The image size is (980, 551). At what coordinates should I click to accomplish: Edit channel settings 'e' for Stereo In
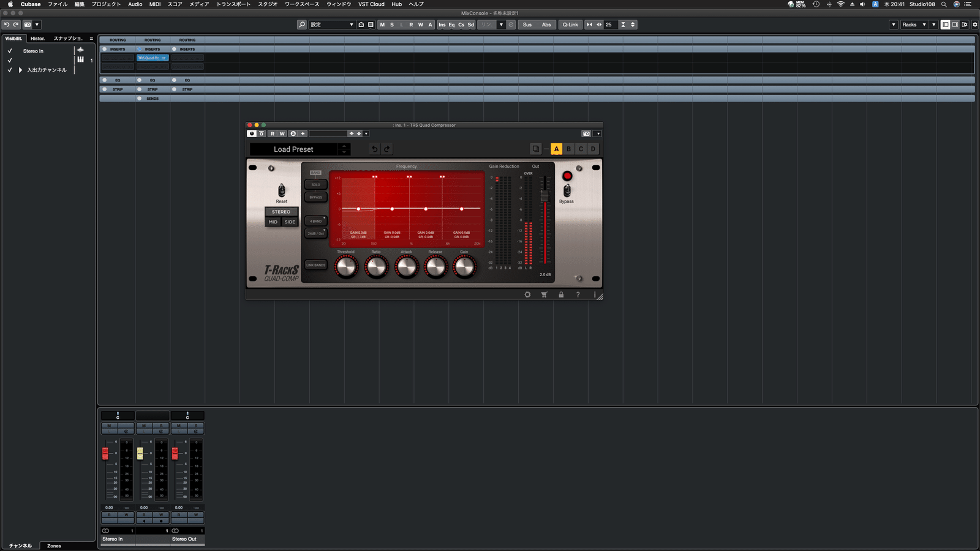tap(126, 432)
